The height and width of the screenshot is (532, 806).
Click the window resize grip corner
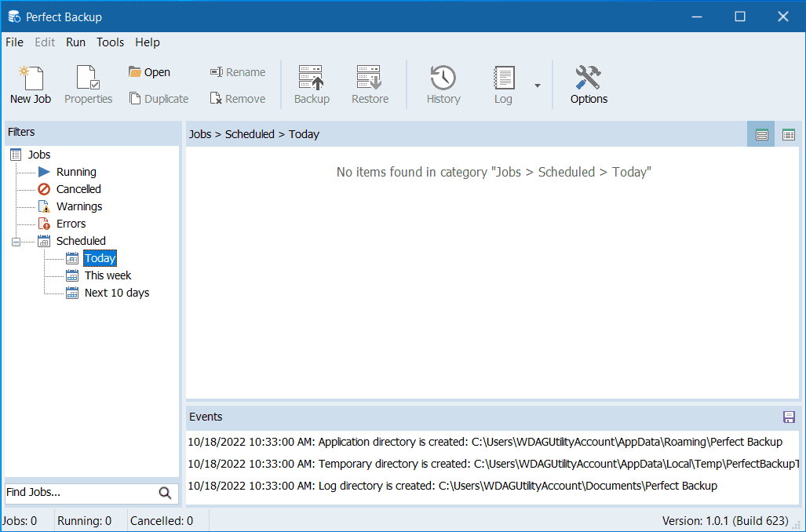(798, 524)
